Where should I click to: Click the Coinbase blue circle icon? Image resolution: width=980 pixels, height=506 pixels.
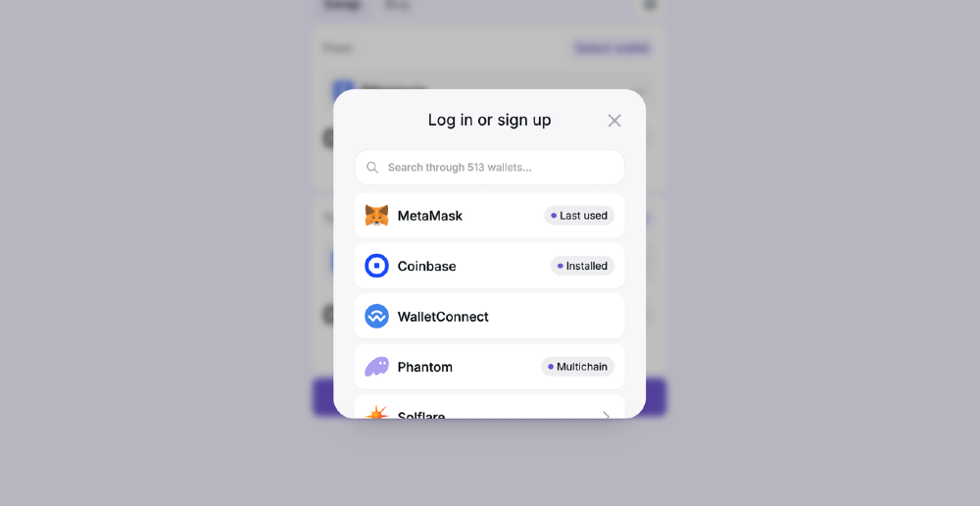[377, 266]
